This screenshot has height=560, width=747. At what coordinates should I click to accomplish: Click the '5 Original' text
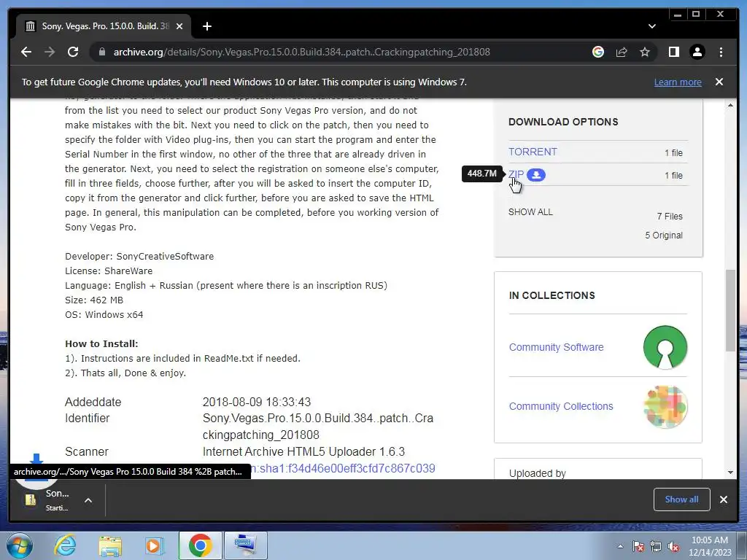664,236
